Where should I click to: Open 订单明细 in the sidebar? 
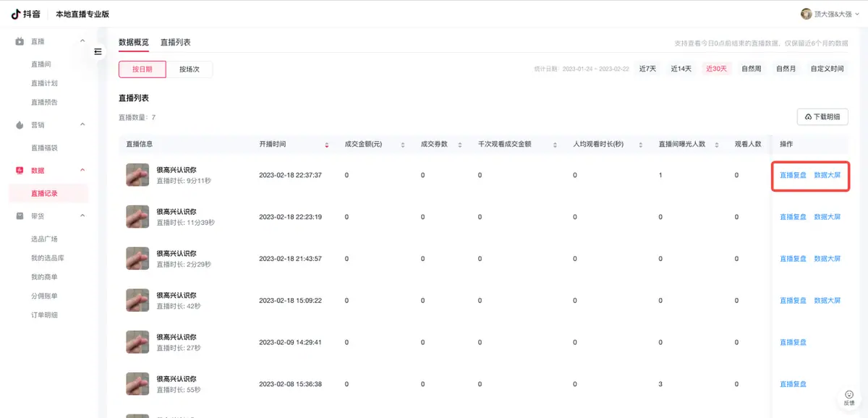pyautogui.click(x=44, y=315)
